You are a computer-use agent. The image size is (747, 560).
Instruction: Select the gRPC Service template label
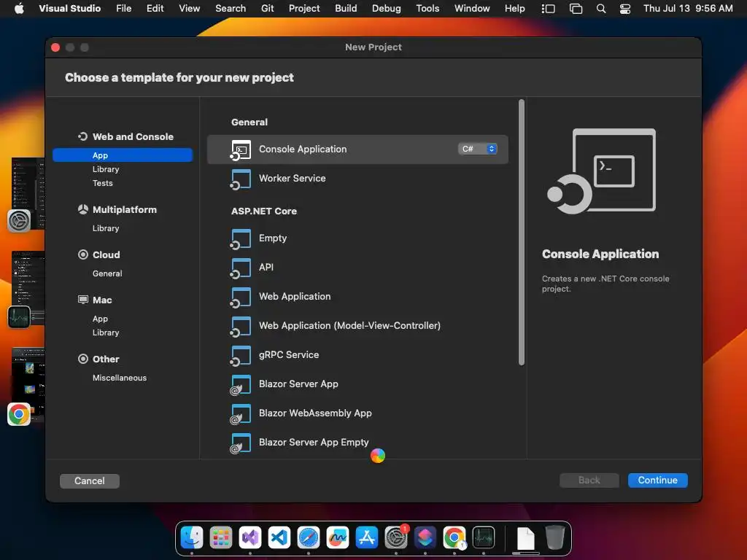[289, 355]
